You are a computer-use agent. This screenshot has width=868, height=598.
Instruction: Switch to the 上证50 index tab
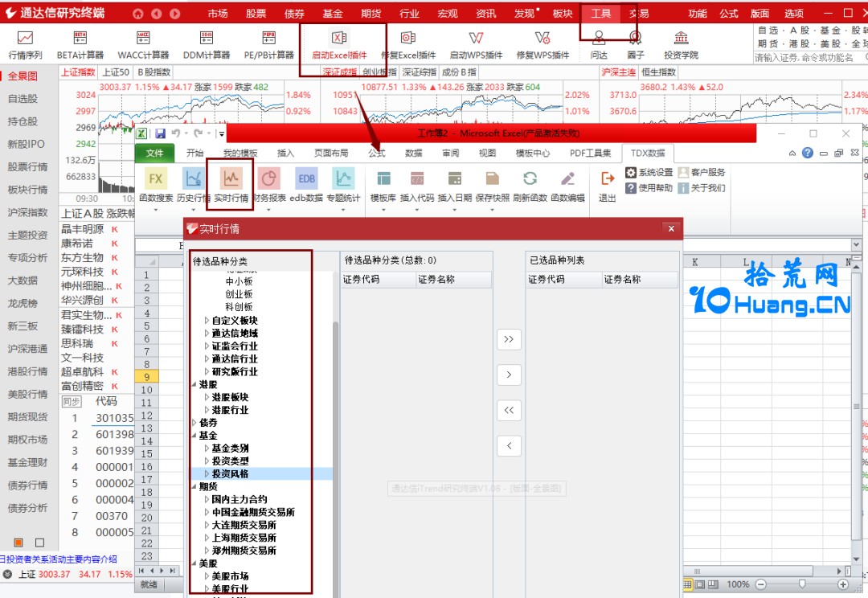pos(116,72)
